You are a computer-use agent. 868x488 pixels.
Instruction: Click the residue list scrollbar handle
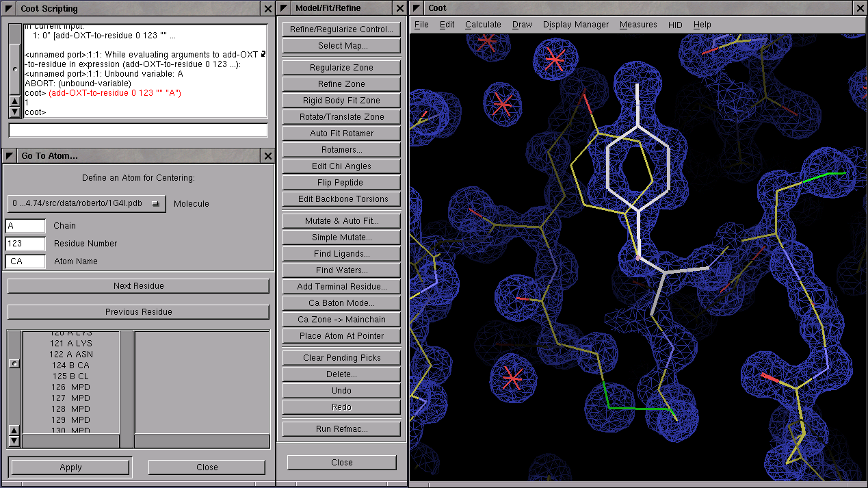pos(14,364)
